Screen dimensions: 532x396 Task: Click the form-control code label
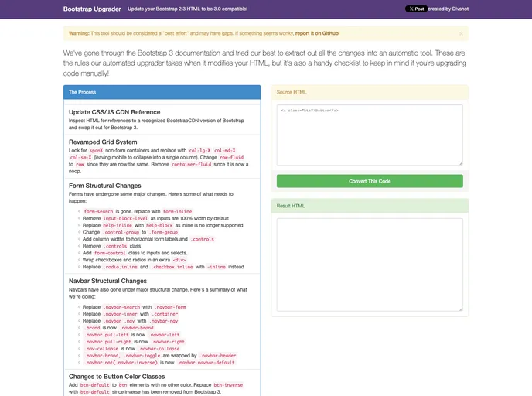point(110,253)
